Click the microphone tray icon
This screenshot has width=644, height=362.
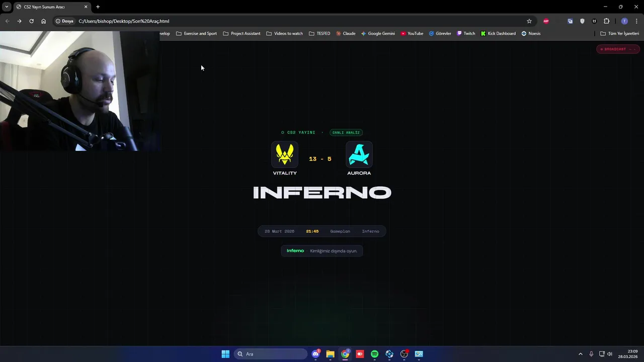(591, 354)
